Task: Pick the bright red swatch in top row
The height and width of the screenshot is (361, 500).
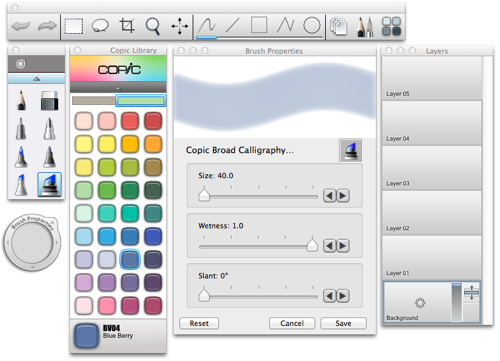Action: [130, 121]
